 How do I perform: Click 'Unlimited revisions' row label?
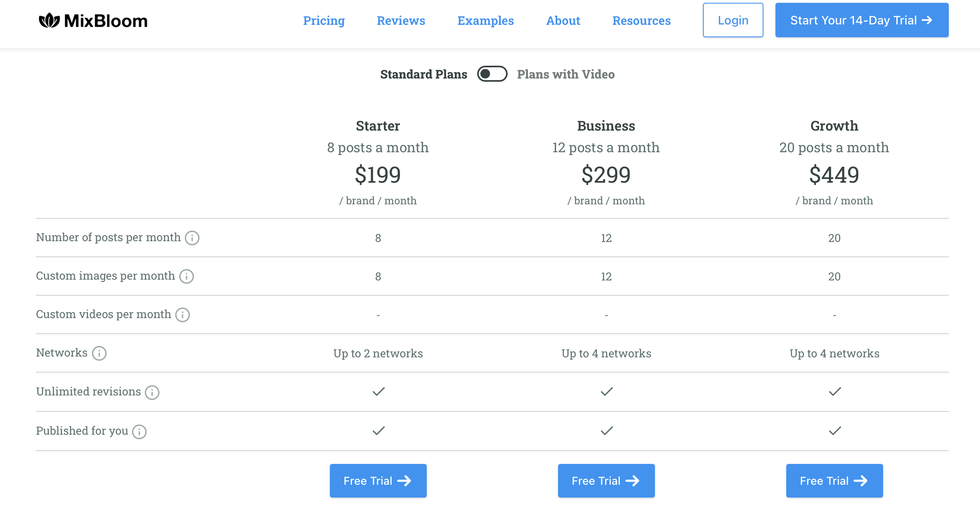point(88,391)
